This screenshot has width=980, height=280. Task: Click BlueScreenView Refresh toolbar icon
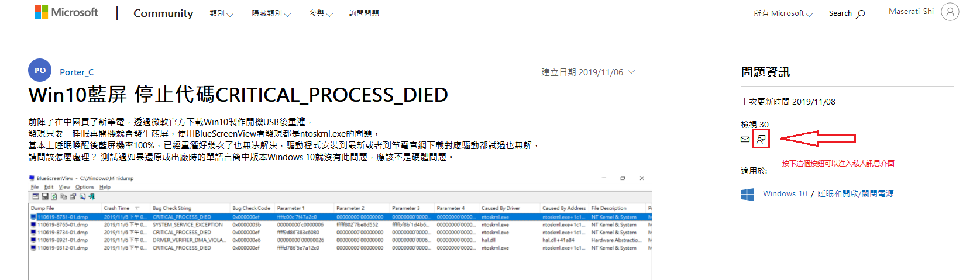point(54,196)
